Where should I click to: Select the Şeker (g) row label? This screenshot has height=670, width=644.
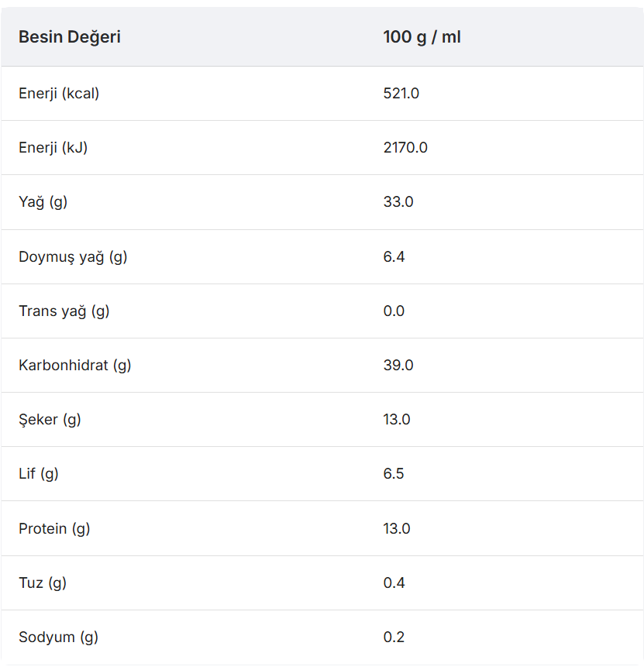[50, 420]
